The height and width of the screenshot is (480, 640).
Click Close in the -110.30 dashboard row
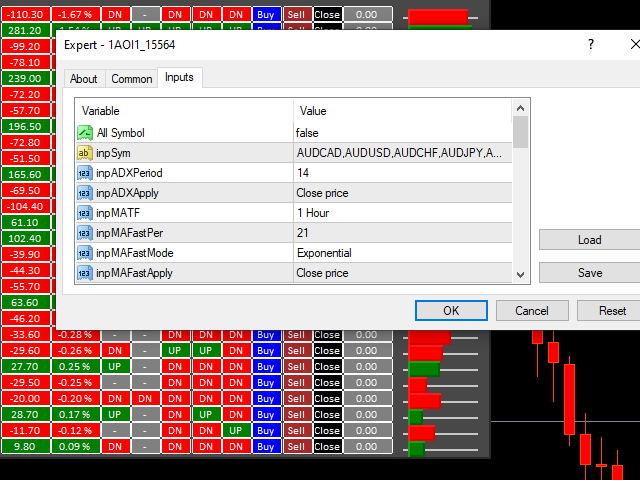(327, 15)
